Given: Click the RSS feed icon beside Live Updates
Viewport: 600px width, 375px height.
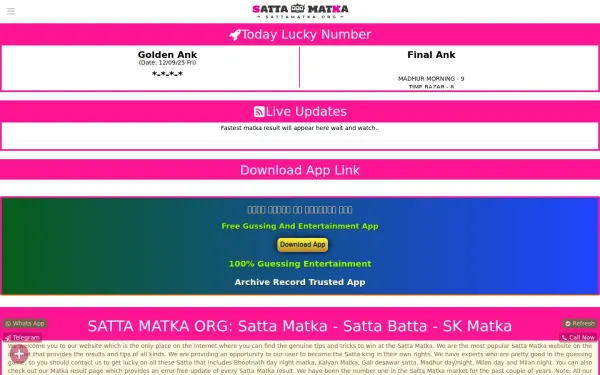Looking at the screenshot, I should 259,112.
